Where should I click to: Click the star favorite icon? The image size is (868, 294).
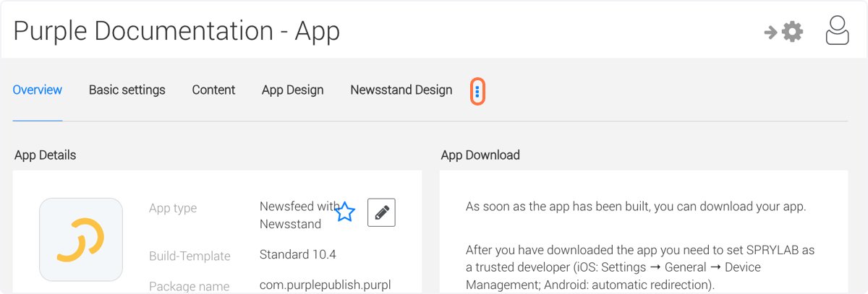345,212
